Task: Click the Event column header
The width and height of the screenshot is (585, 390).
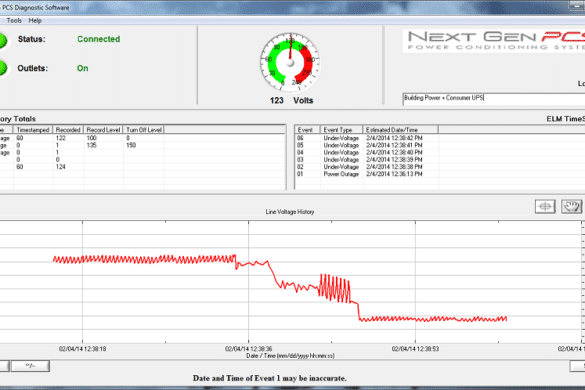Action: coord(307,130)
